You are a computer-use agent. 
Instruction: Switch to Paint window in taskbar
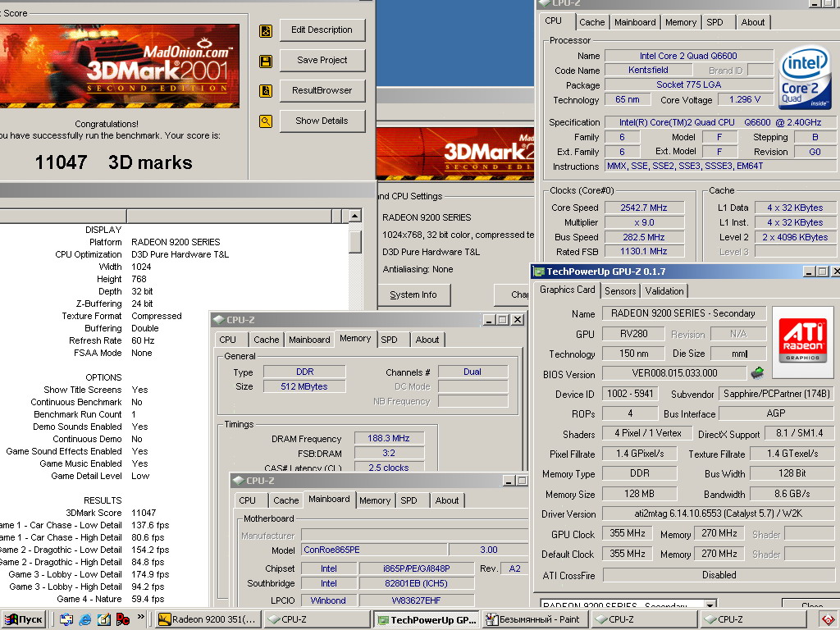point(534,619)
